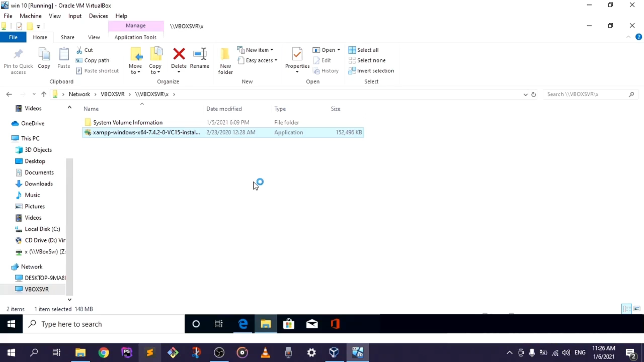
Task: Open Microsoft Store on guest taskbar
Action: pyautogui.click(x=288, y=324)
